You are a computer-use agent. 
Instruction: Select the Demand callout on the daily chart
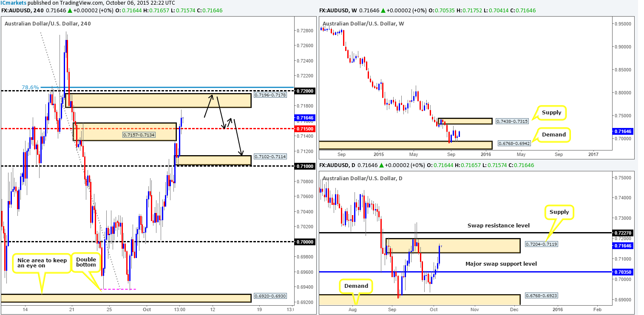pyautogui.click(x=356, y=286)
